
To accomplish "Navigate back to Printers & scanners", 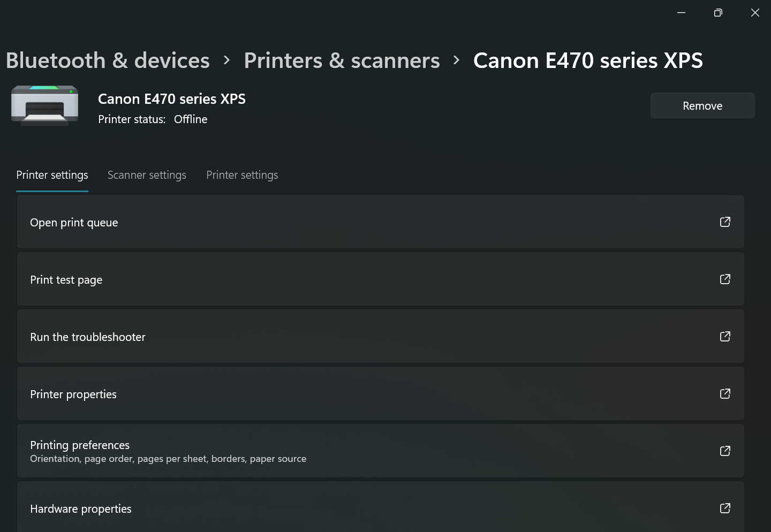I will tap(342, 60).
